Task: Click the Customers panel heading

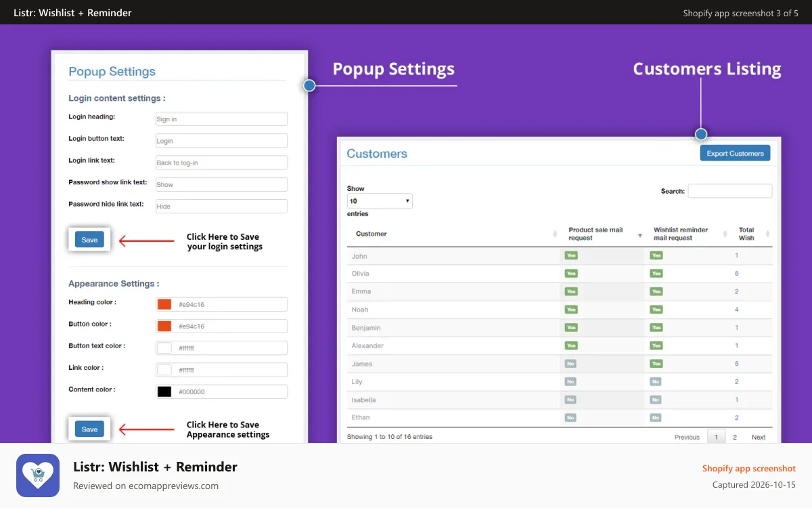Action: pyautogui.click(x=377, y=154)
